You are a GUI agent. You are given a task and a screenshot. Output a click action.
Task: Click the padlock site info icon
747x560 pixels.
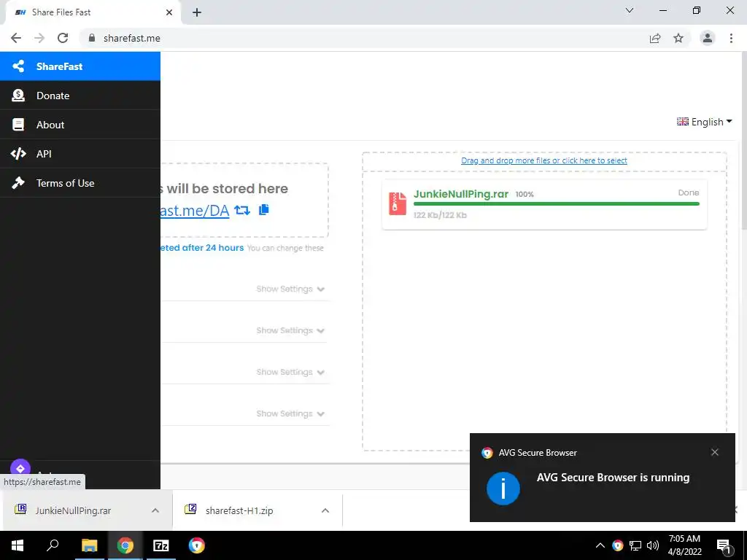tap(92, 38)
